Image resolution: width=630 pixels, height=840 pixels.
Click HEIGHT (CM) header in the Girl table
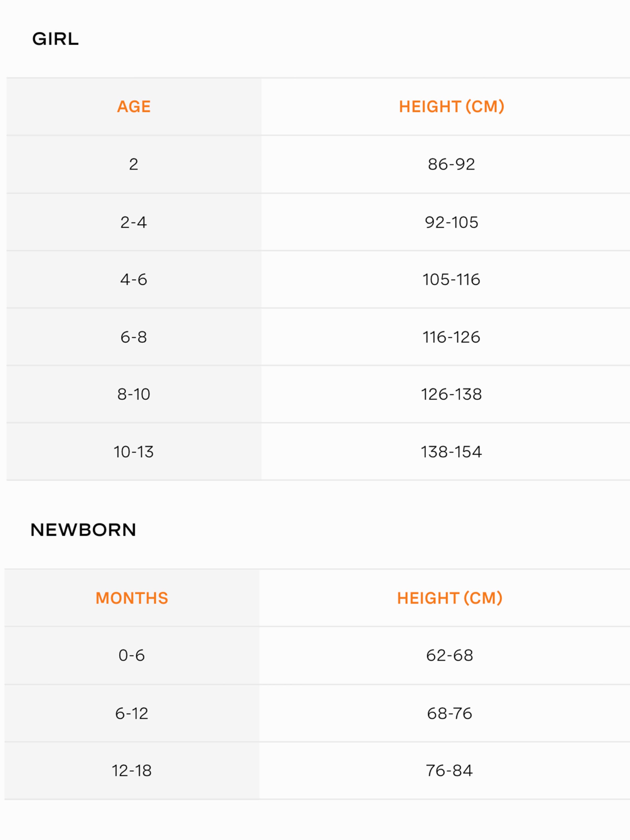(451, 107)
